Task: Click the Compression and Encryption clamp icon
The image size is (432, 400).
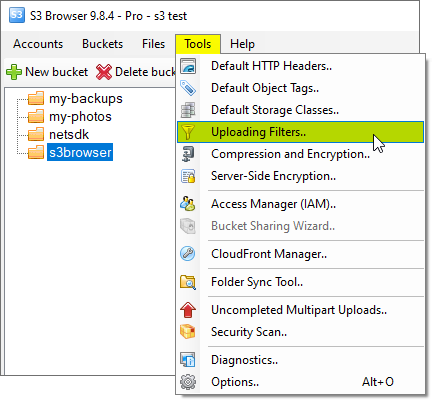Action: click(x=188, y=154)
